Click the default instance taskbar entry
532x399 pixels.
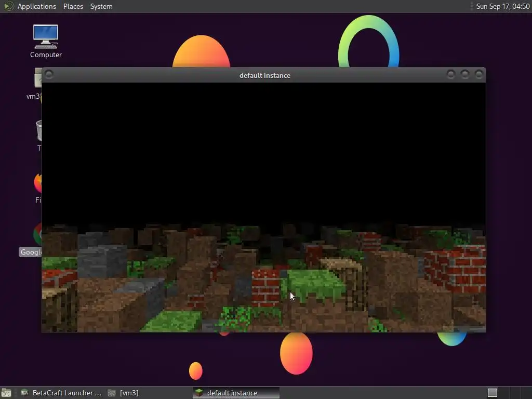point(236,393)
